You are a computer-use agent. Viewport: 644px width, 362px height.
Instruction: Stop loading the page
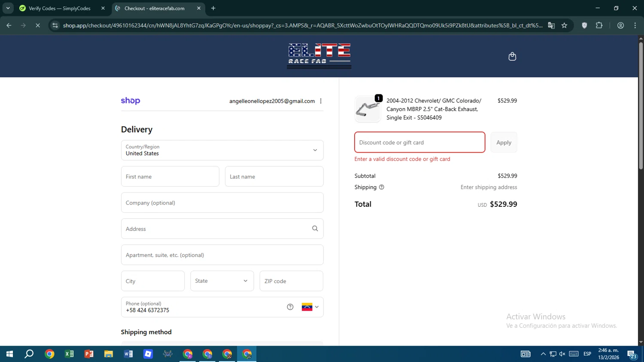click(x=38, y=25)
